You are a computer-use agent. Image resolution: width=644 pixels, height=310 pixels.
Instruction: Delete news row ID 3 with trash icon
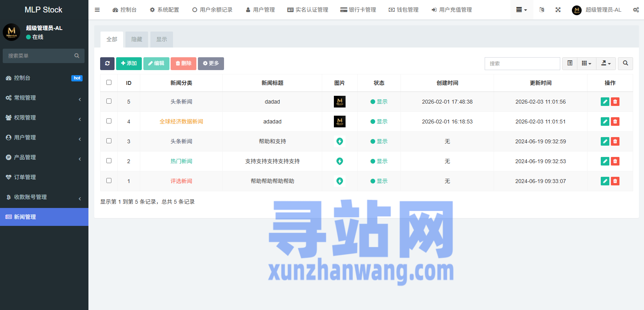615,141
